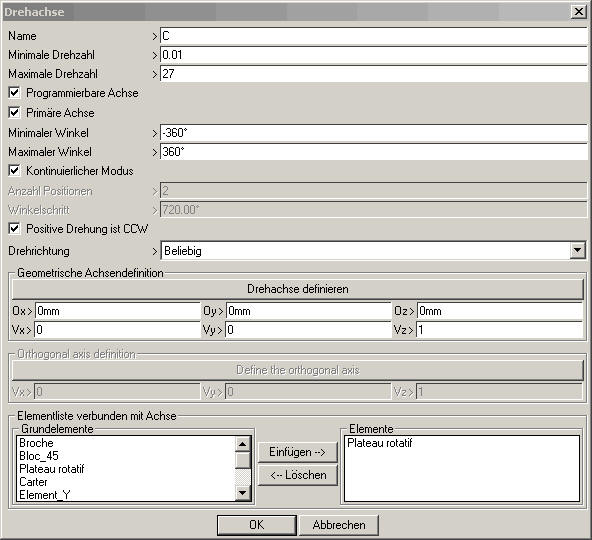The height and width of the screenshot is (540, 592).
Task: Click the scrollbar up arrow in Grundelemente list
Action: [x=242, y=444]
